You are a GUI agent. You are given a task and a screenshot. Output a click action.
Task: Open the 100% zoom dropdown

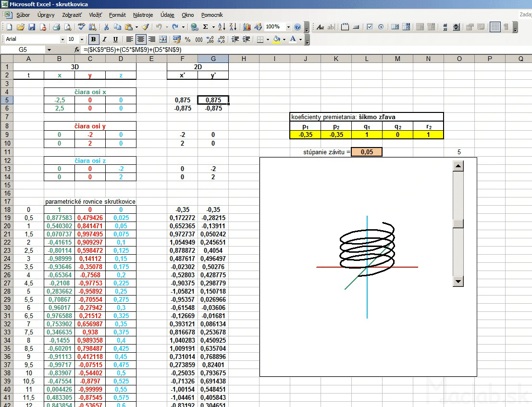tap(288, 27)
